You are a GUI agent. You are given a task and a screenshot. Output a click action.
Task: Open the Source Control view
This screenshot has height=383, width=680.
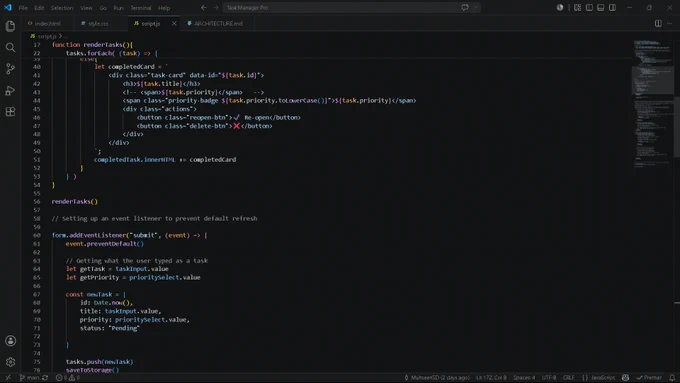(x=10, y=69)
